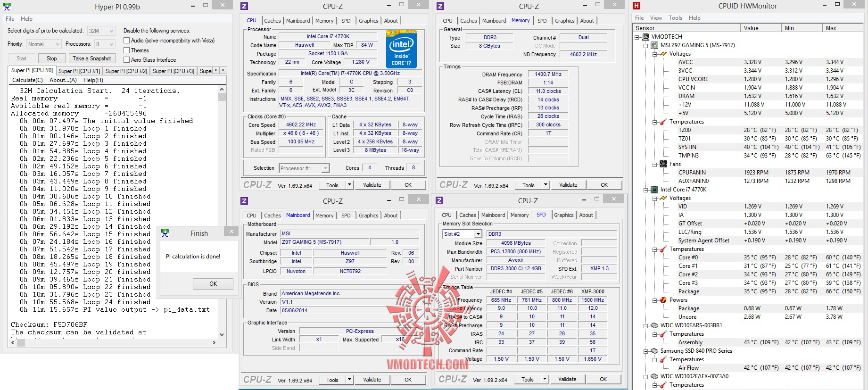Click the WDC WD10EARS-003BB1 drive icon
The image size is (868, 390).
click(x=654, y=325)
